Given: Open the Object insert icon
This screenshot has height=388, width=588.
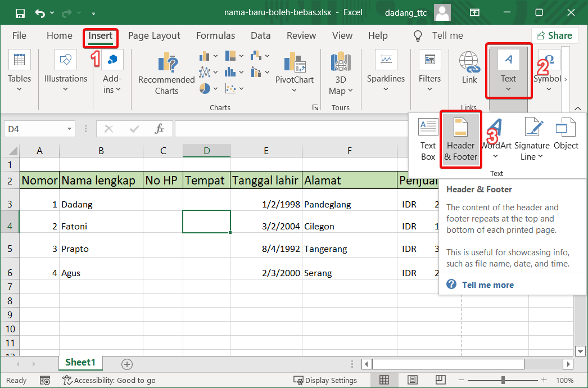Looking at the screenshot, I should click(x=565, y=135).
